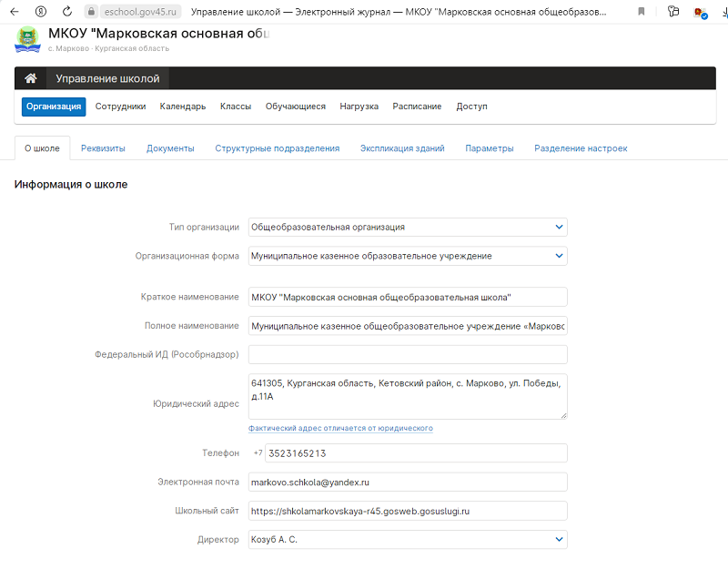The width and height of the screenshot is (728, 569).
Task: Switch to the Реквизиты tab
Action: click(x=103, y=148)
